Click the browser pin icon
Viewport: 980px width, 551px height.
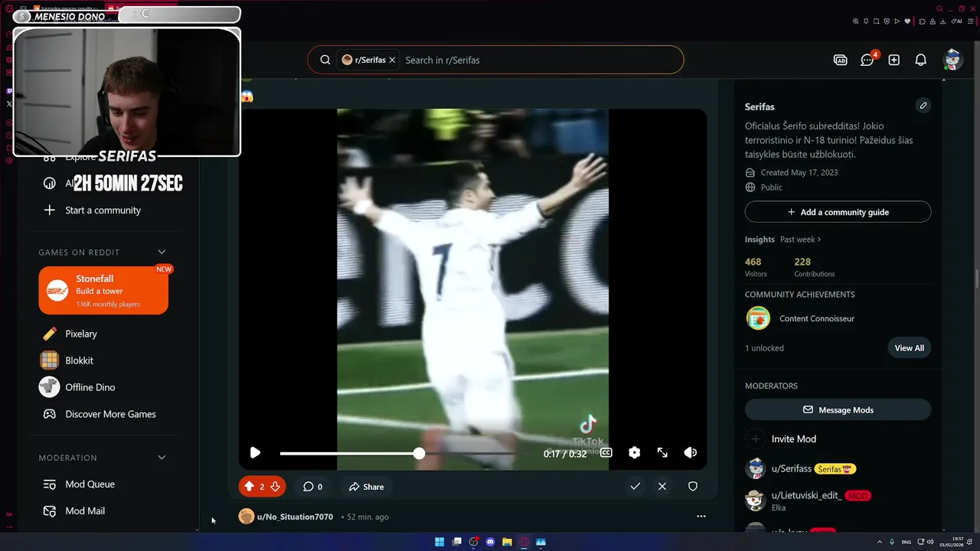pyautogui.click(x=866, y=21)
